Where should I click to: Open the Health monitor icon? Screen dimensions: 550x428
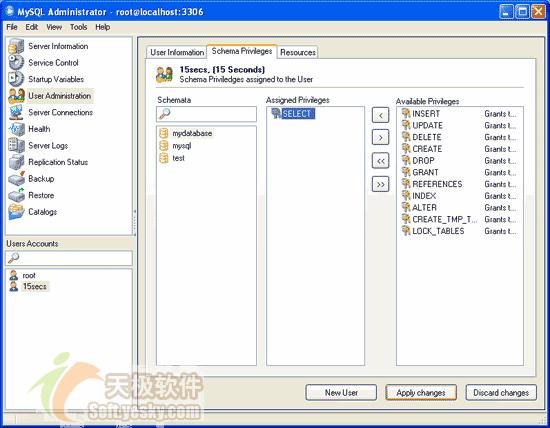coord(16,129)
